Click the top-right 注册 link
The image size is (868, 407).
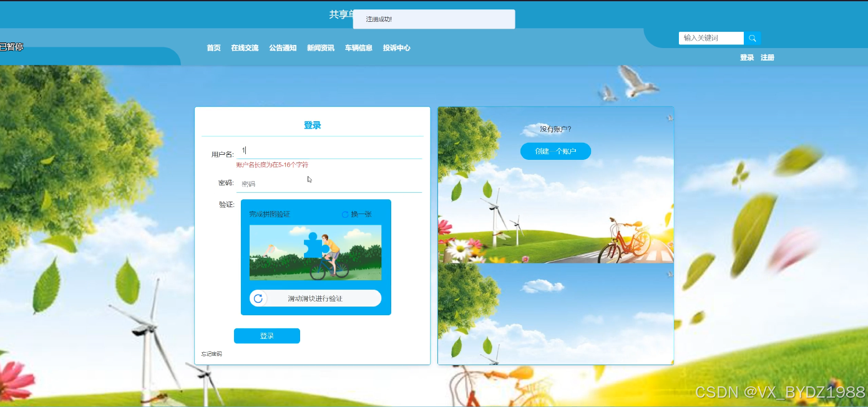click(768, 57)
